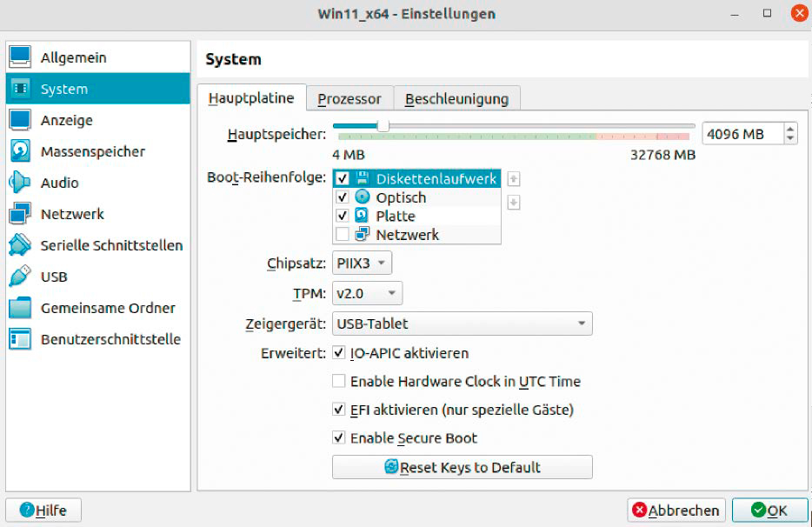812x527 pixels.
Task: Click the Hauptspeicher slider handle
Action: (383, 126)
